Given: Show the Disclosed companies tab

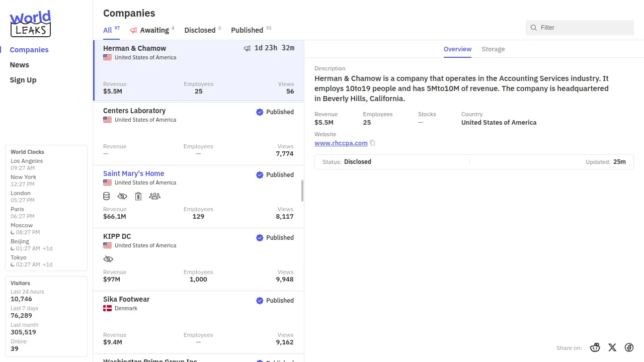Looking at the screenshot, I should pyautogui.click(x=200, y=30).
